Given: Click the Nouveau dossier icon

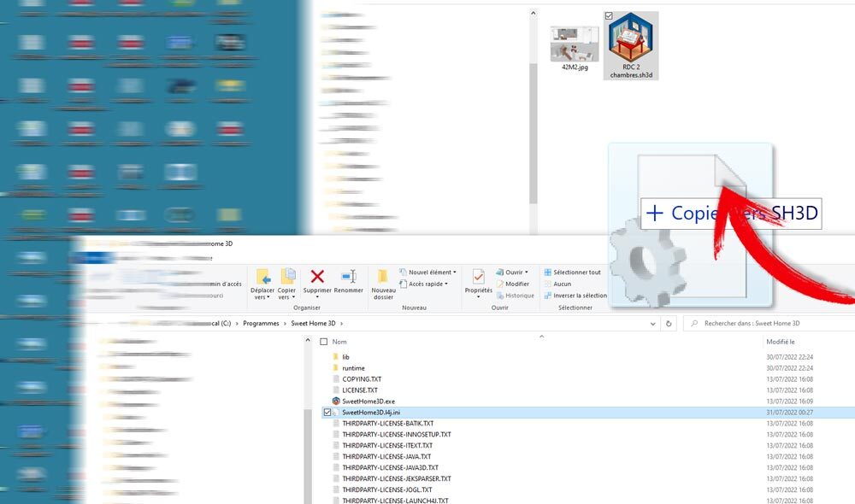Looking at the screenshot, I should (383, 276).
